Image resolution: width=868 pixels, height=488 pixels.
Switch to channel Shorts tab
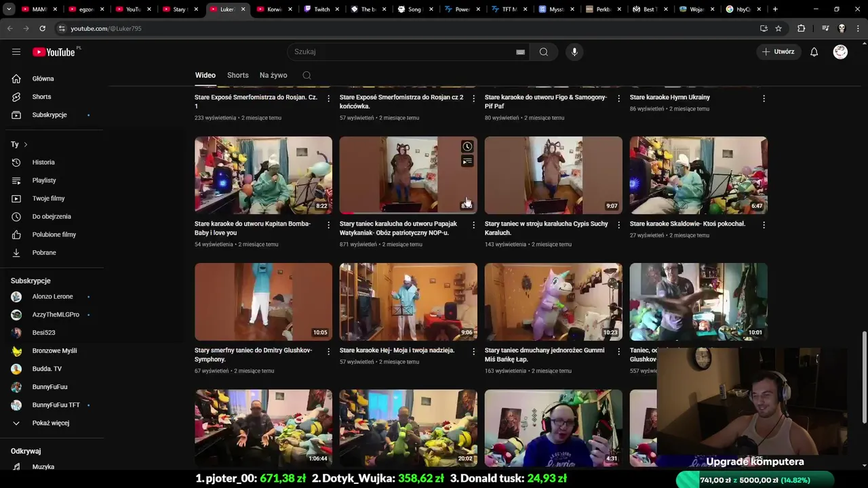coord(238,75)
